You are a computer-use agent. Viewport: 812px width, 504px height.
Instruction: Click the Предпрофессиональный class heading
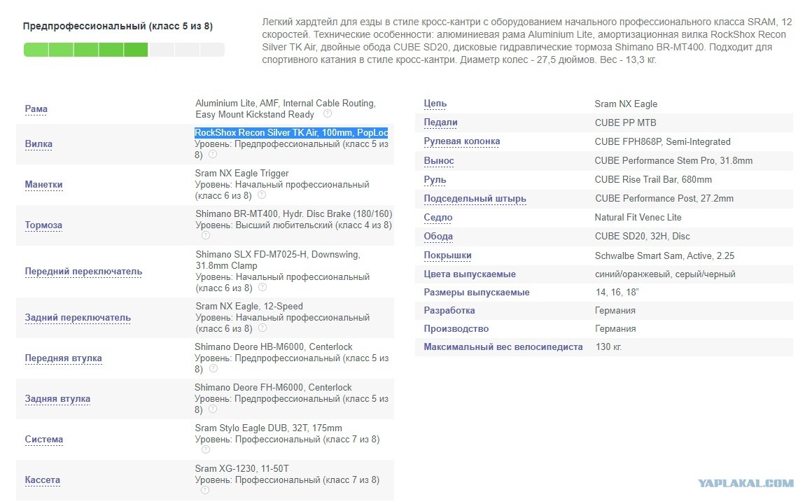coord(118,26)
